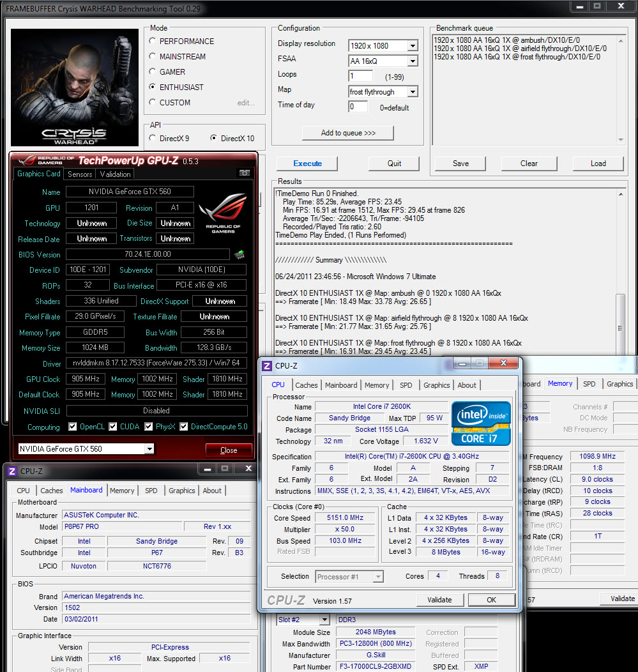Viewport: 638px width, 672px height.
Task: Open Graphics Card tab in GPU-Z
Action: (x=38, y=174)
